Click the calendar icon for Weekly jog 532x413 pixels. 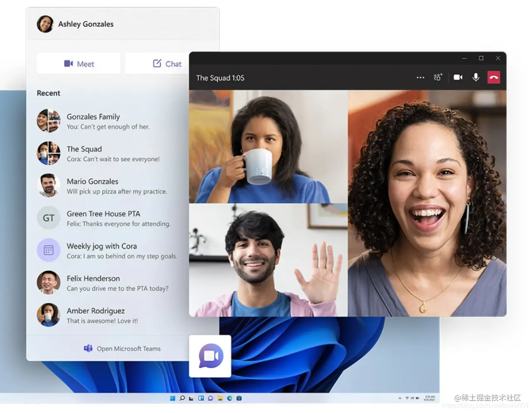tap(49, 250)
